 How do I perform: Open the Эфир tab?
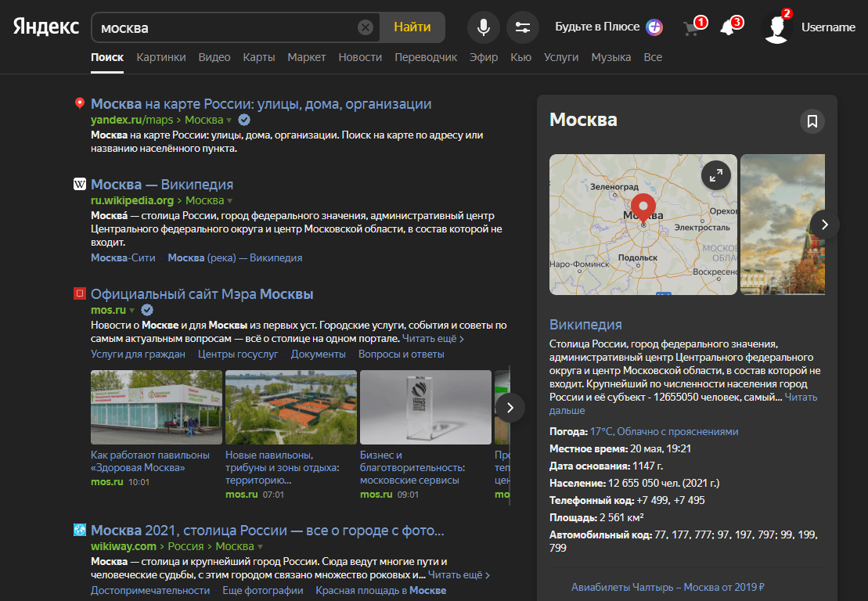click(484, 57)
